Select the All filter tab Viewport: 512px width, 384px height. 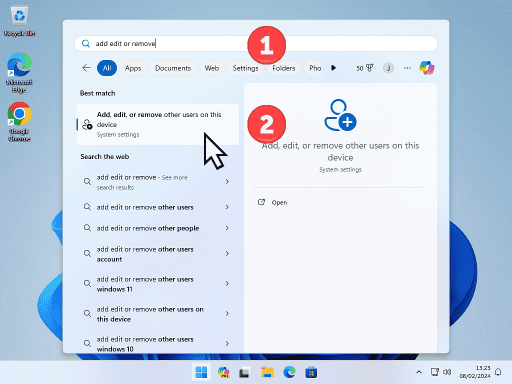coord(107,68)
